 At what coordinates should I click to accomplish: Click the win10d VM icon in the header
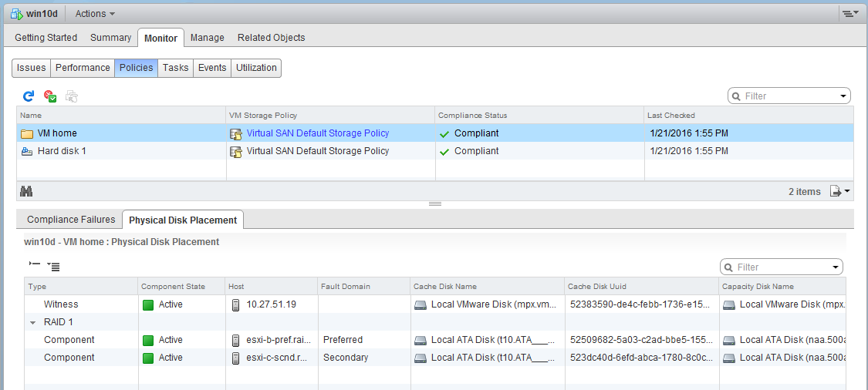pos(16,14)
